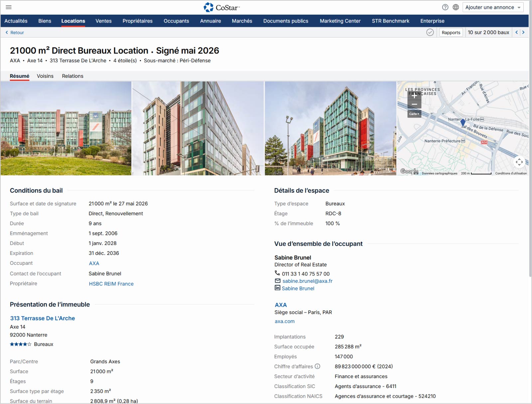Image resolution: width=532 pixels, height=404 pixels.
Task: Open the second building facade photo
Action: (x=198, y=128)
